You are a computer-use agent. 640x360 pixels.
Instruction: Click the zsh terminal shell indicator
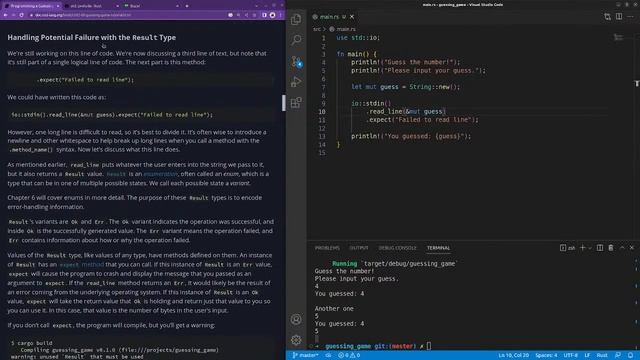tap(567, 248)
